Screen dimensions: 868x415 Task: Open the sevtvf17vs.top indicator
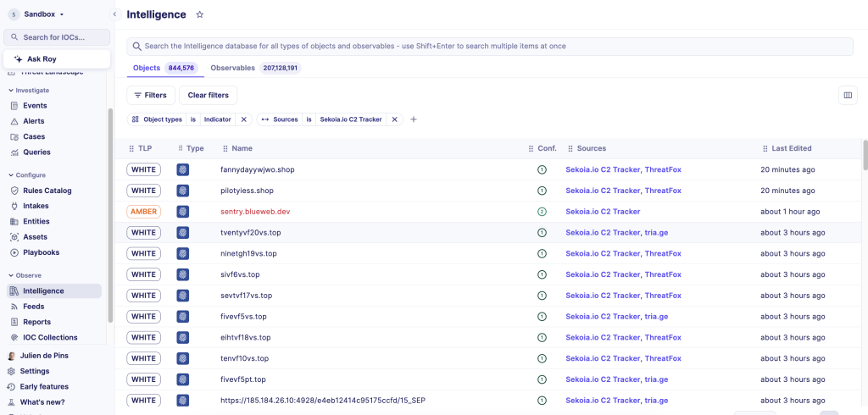247,296
